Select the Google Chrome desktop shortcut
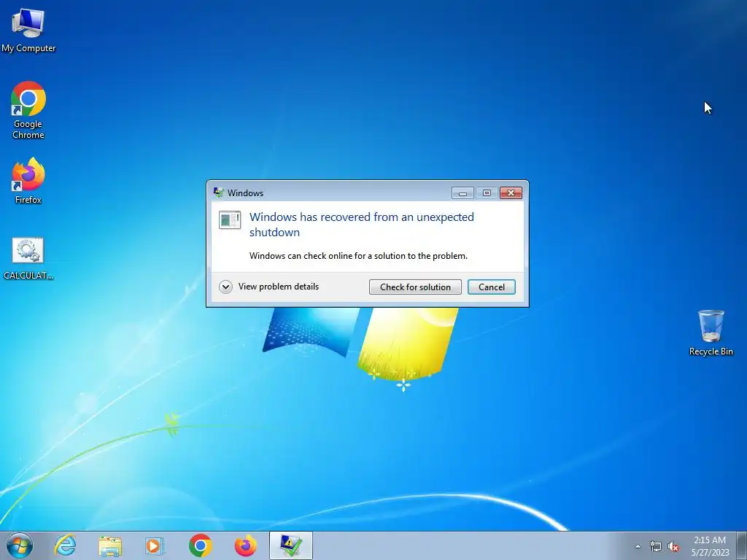This screenshot has height=560, width=747. coord(28,110)
